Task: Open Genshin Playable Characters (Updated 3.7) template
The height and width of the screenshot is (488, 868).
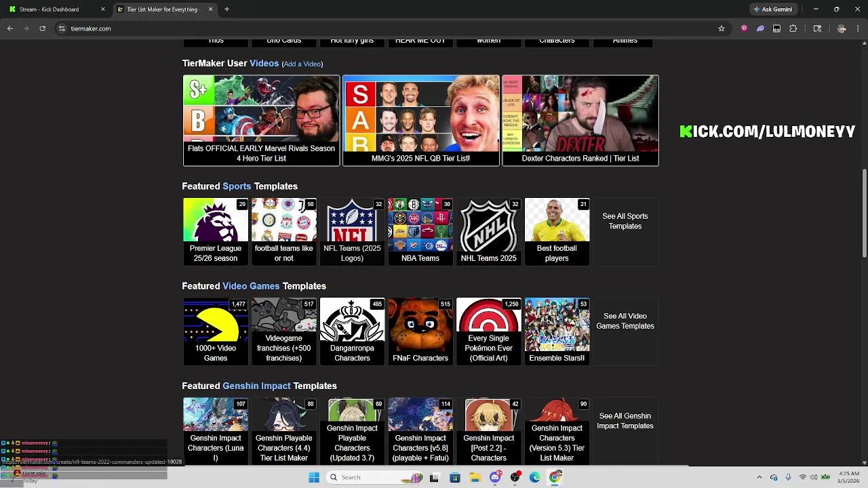Action: pyautogui.click(x=352, y=431)
